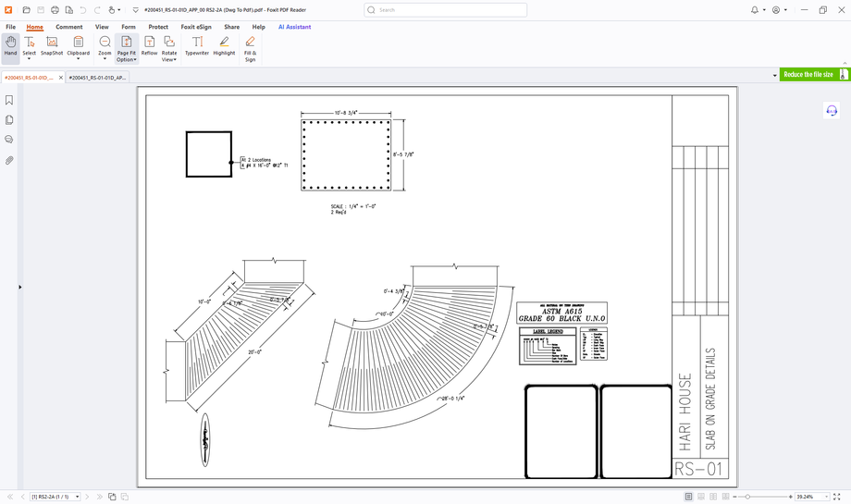Close the active #200451 document tab

coord(61,78)
